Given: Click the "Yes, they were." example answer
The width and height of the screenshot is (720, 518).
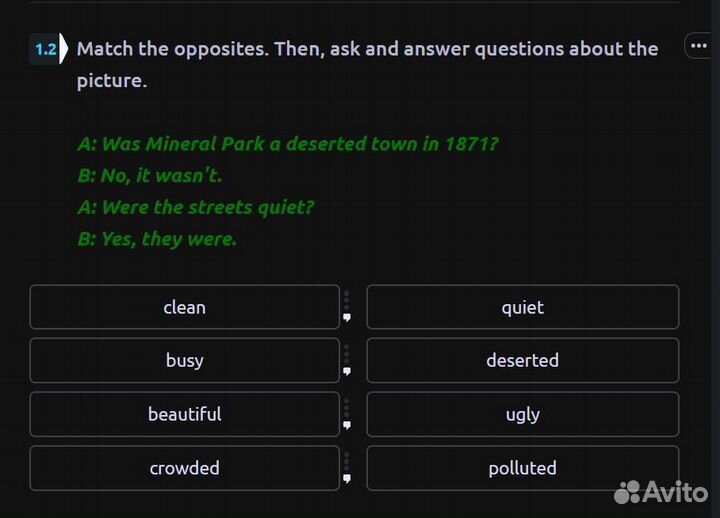Looking at the screenshot, I should (157, 240).
